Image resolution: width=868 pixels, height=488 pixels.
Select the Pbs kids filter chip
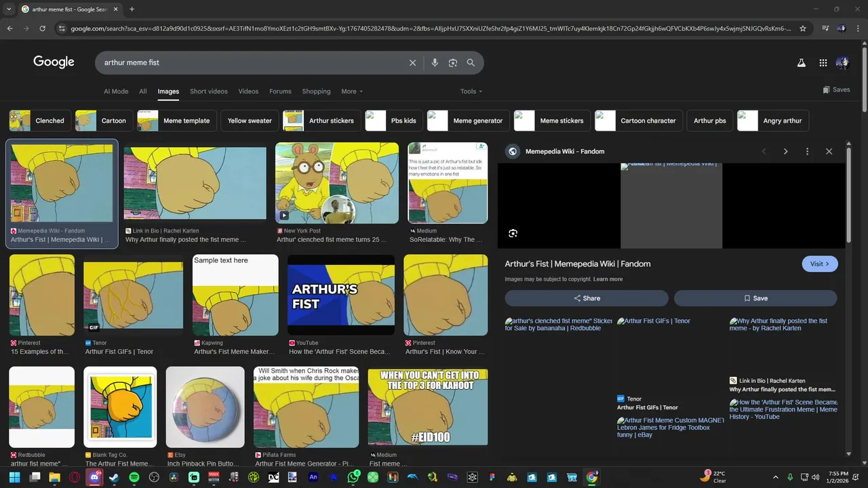(394, 121)
